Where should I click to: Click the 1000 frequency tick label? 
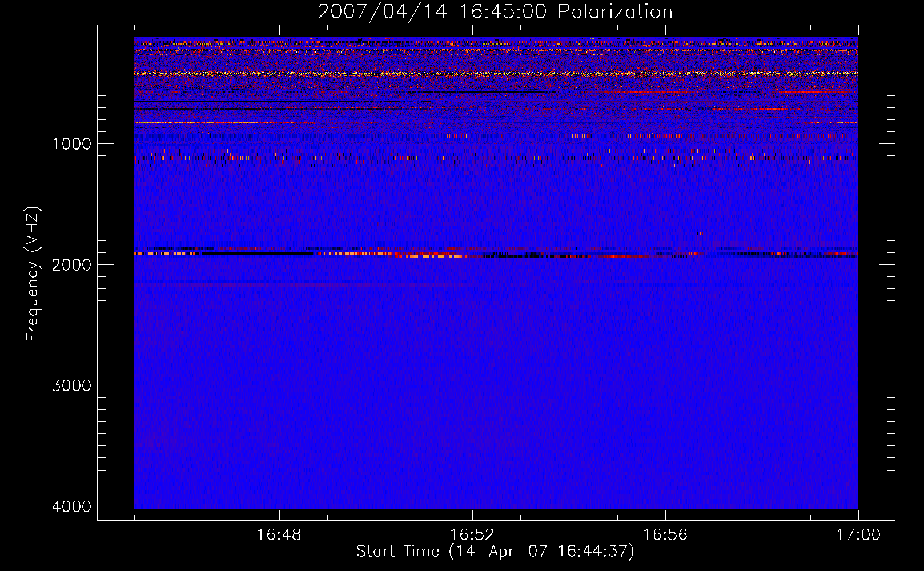(x=71, y=143)
